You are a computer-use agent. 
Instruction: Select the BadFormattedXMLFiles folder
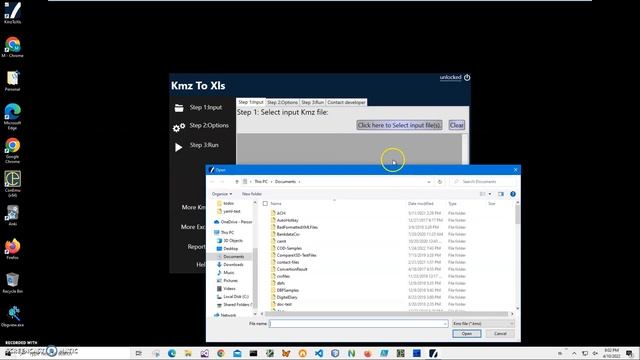tap(297, 227)
